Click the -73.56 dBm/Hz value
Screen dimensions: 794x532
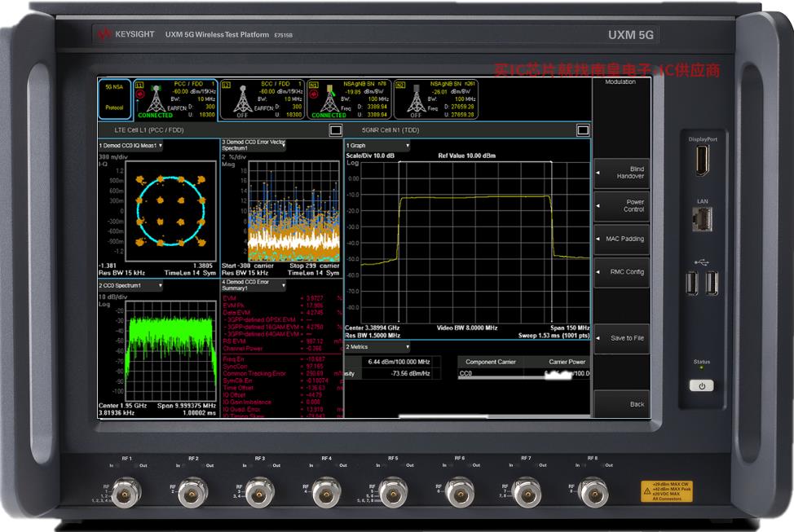coord(411,374)
